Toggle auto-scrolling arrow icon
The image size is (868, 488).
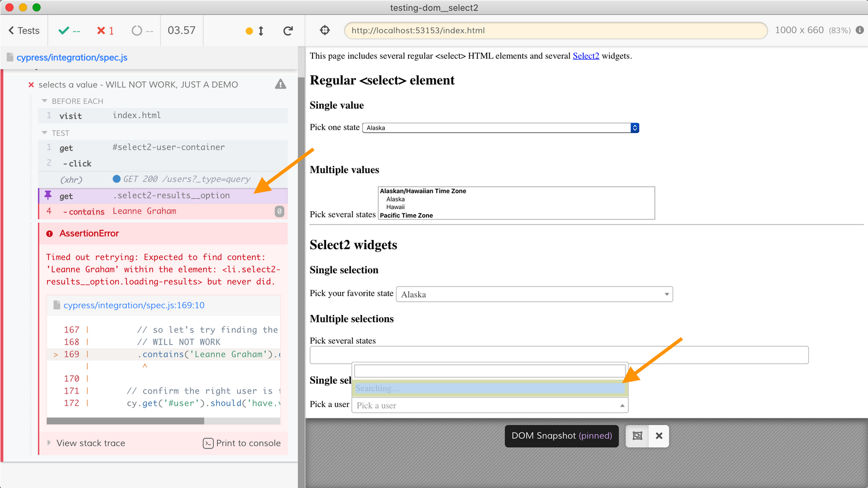point(260,31)
